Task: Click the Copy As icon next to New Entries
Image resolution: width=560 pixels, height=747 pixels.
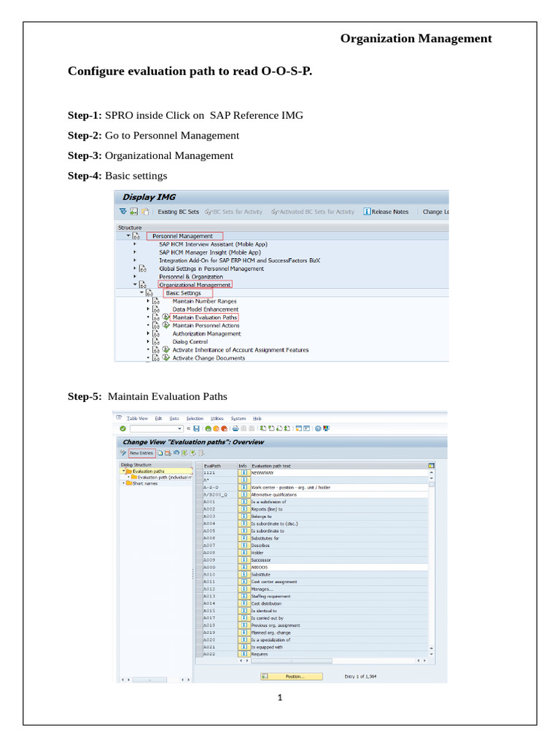Action: (x=160, y=453)
